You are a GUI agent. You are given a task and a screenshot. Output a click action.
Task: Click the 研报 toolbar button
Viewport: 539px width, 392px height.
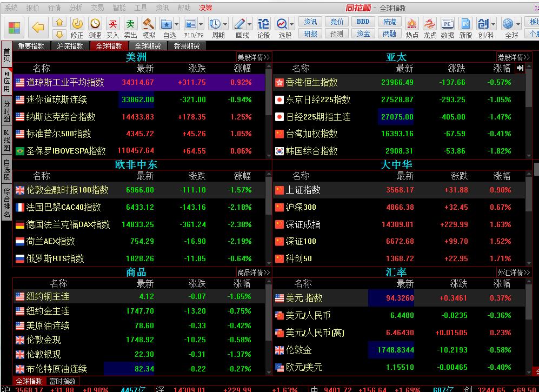[310, 34]
